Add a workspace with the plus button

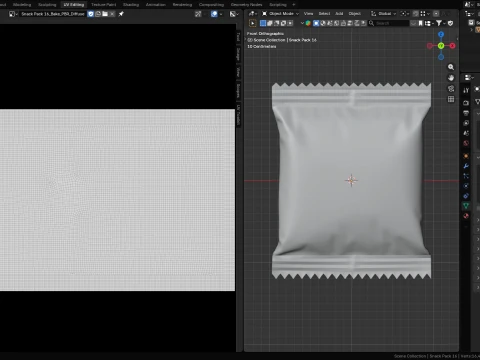click(294, 5)
